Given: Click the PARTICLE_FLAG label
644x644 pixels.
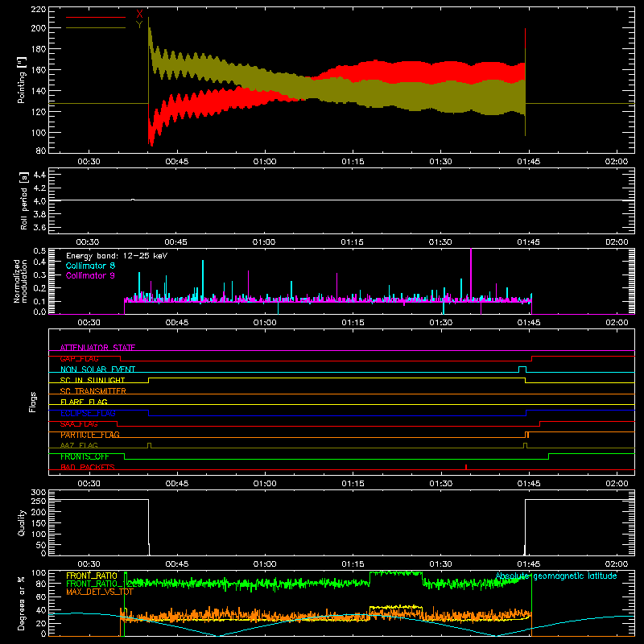Looking at the screenshot, I should [90, 435].
